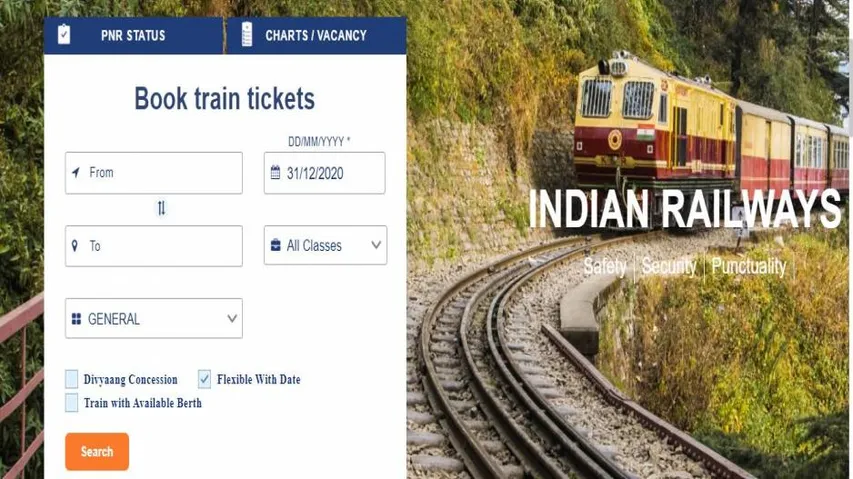Click the grid icon beside GENERAL
The image size is (853, 479).
76,319
